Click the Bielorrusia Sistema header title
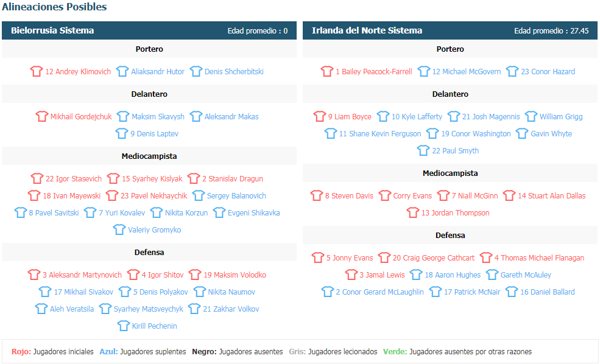 52,30
